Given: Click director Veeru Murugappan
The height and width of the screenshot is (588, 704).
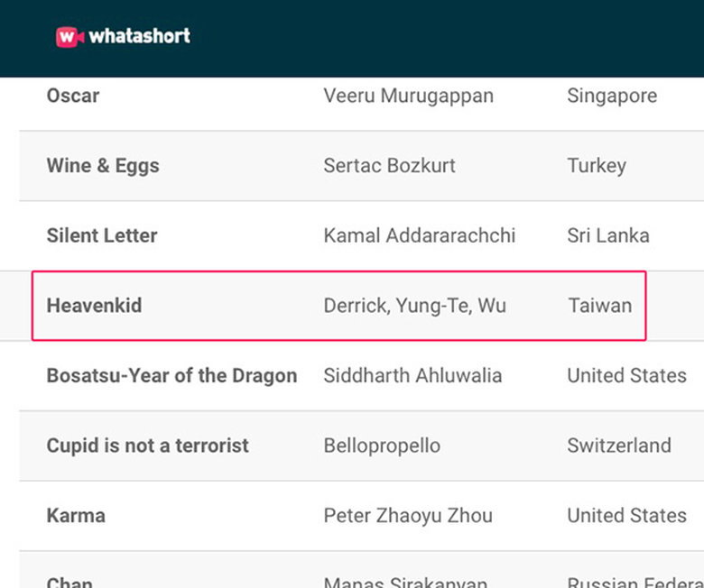Looking at the screenshot, I should point(408,96).
